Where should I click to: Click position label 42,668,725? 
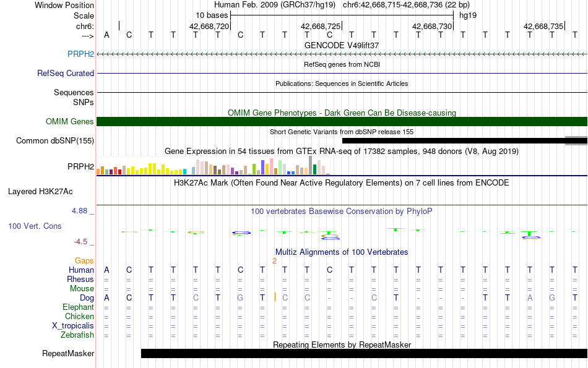[x=320, y=26]
